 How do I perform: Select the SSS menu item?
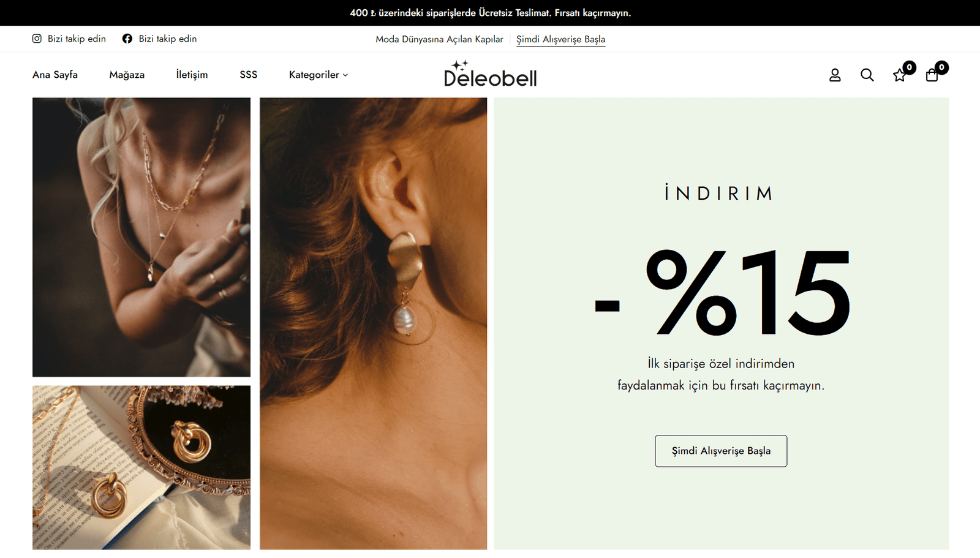tap(249, 75)
